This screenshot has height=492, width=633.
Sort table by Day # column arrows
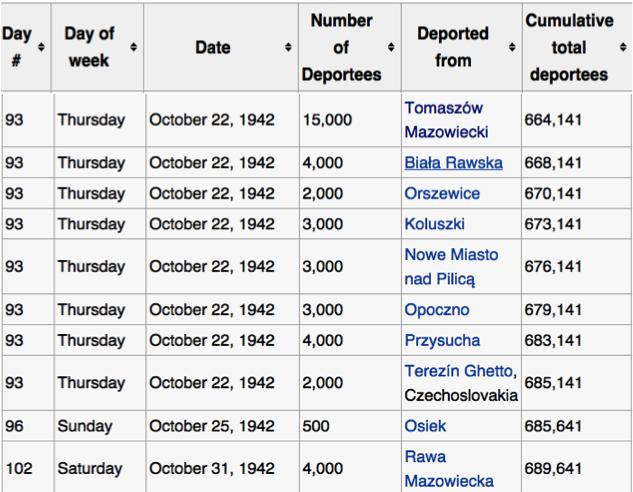point(41,47)
